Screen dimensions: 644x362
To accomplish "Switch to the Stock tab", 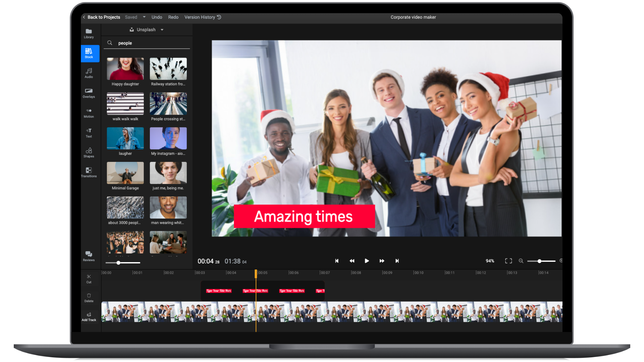I will pyautogui.click(x=90, y=53).
